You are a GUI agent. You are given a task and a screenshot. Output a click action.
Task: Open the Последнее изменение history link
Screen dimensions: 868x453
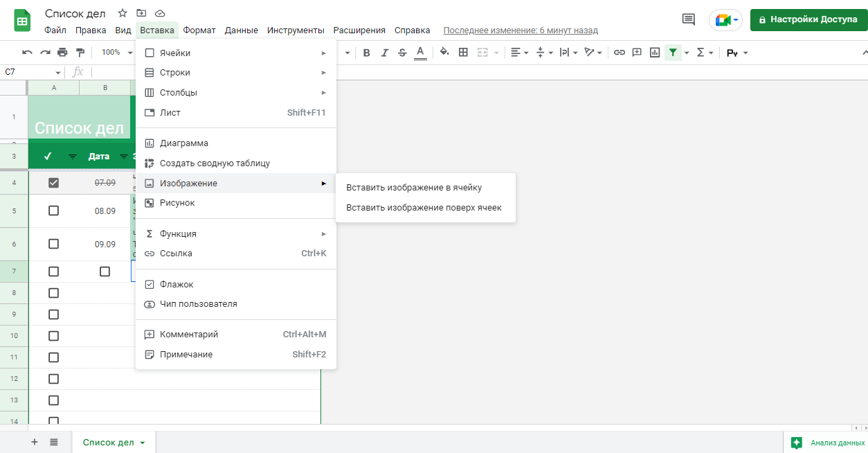521,30
